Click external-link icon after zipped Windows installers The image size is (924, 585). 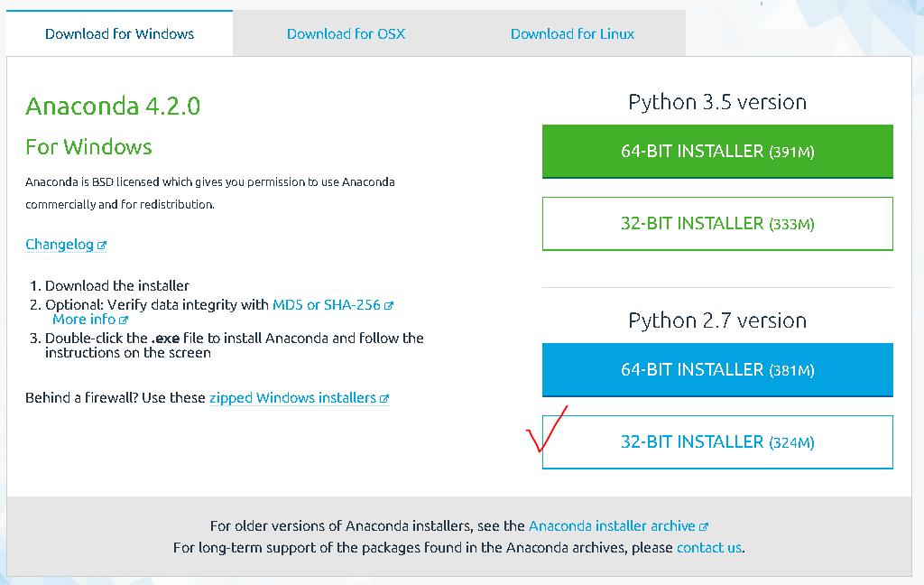click(384, 399)
